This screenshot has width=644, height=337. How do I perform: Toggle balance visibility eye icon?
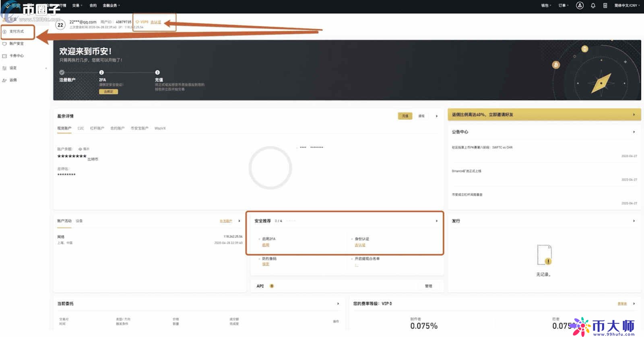80,149
